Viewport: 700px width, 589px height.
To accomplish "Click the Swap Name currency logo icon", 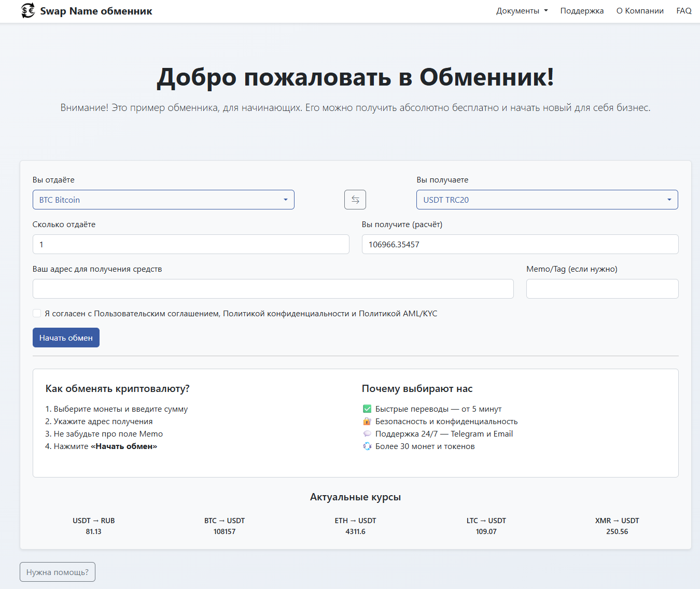I will pyautogui.click(x=28, y=11).
